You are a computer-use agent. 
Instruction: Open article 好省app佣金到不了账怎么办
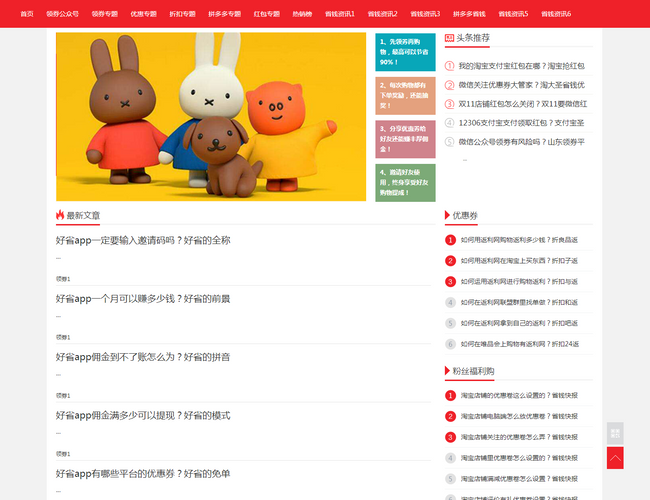pos(143,357)
